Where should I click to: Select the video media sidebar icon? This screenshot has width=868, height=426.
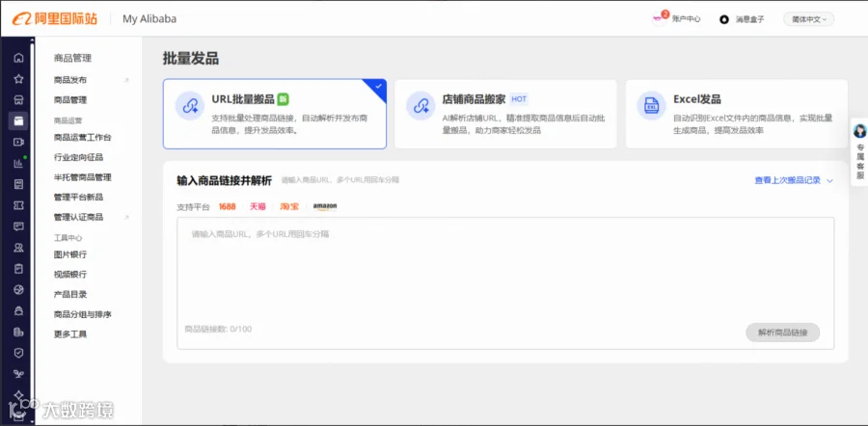click(x=18, y=142)
